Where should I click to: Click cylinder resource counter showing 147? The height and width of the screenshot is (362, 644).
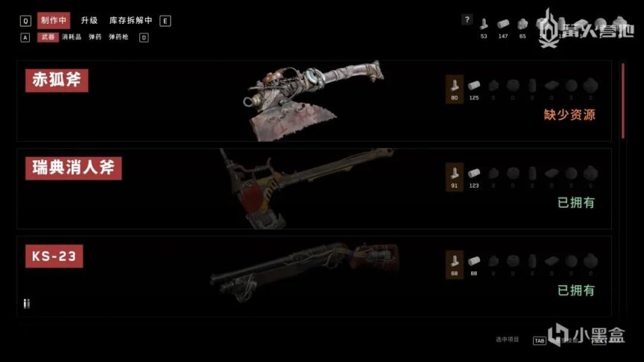click(x=503, y=29)
